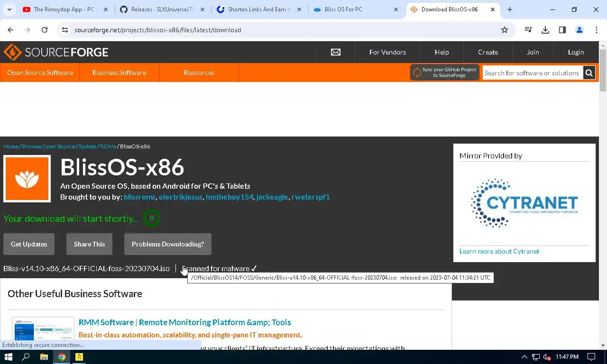Open ROMs breadcrumb link

(x=108, y=146)
